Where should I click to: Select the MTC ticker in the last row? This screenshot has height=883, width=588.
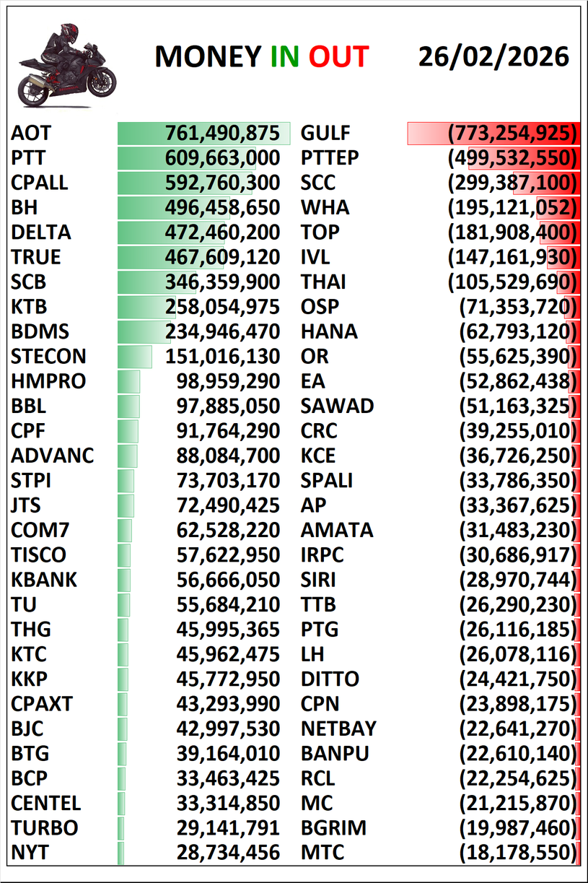pyautogui.click(x=322, y=853)
